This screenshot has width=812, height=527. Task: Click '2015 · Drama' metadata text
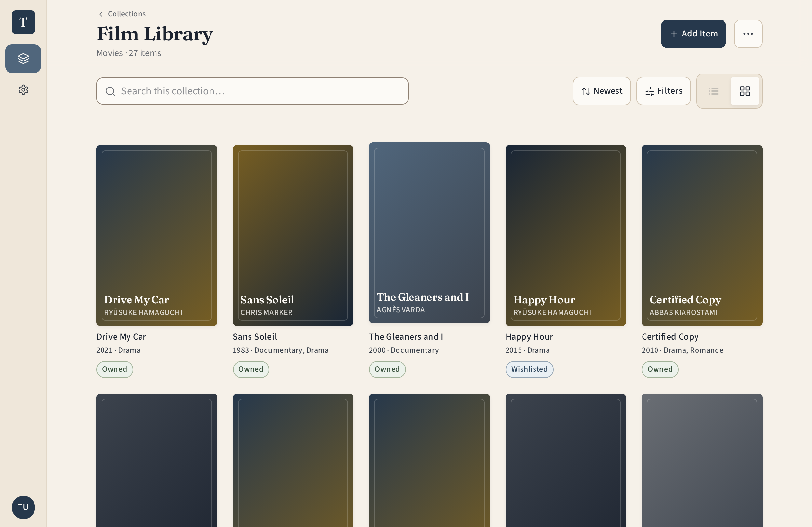coord(527,350)
